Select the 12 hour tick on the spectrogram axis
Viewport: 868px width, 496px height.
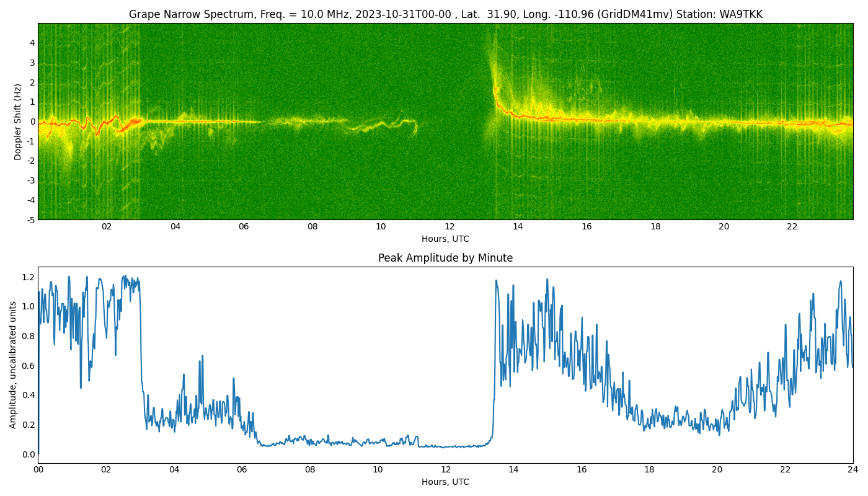(449, 226)
